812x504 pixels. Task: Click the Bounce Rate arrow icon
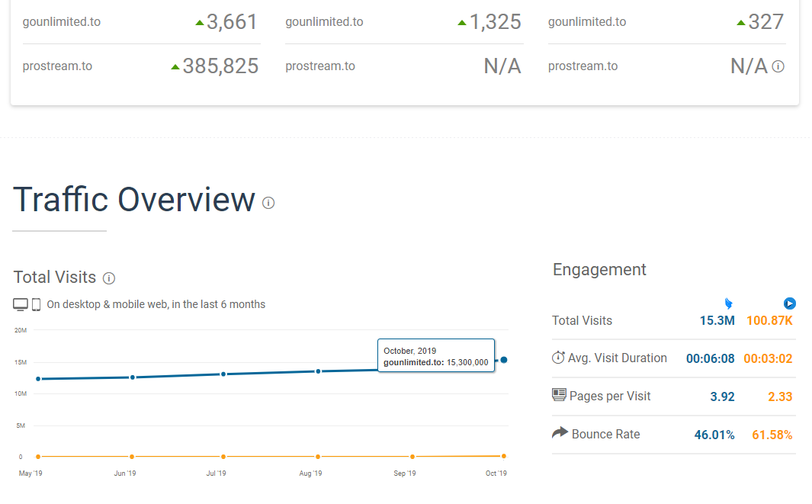[560, 432]
